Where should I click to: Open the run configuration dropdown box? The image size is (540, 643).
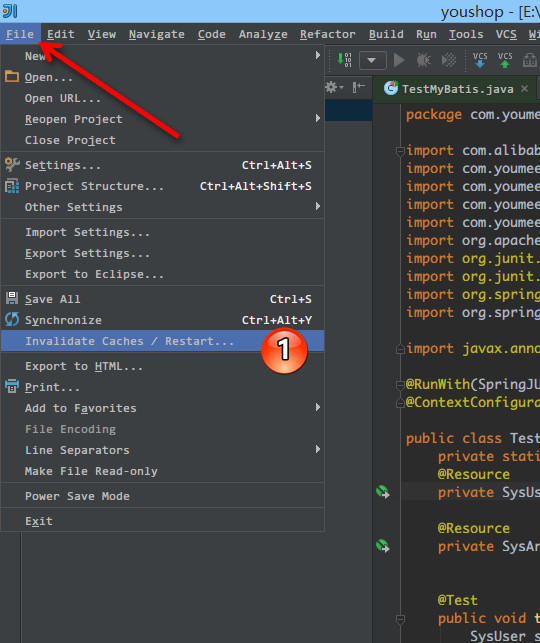(372, 61)
